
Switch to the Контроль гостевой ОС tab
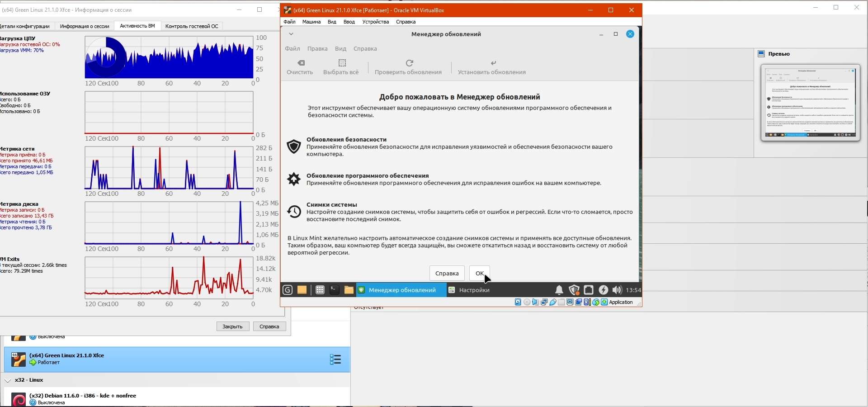tap(192, 26)
